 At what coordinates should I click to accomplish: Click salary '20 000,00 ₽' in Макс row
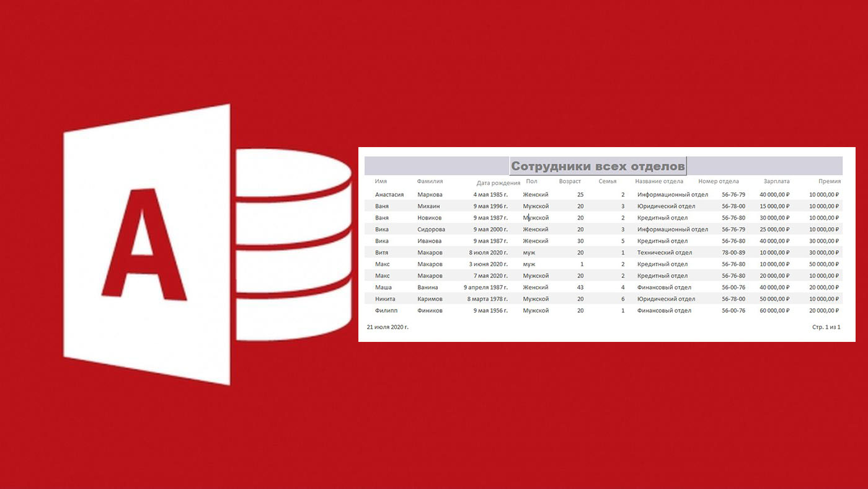click(x=774, y=276)
